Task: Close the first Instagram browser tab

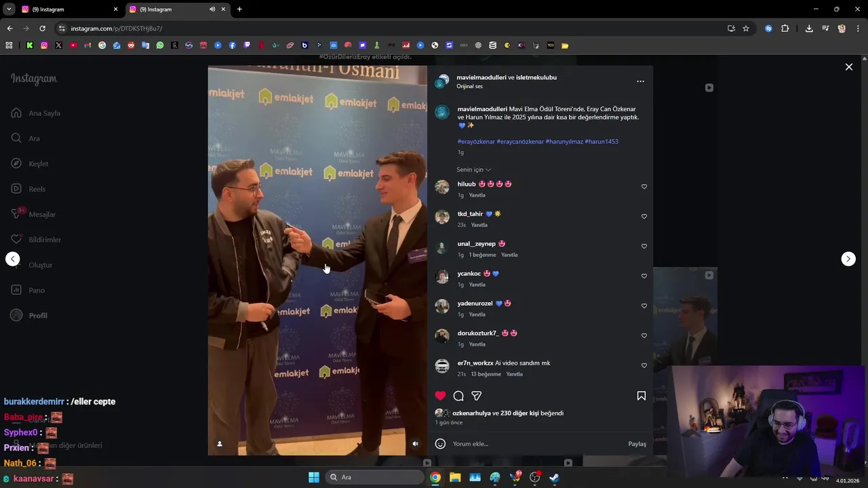Action: (x=115, y=9)
